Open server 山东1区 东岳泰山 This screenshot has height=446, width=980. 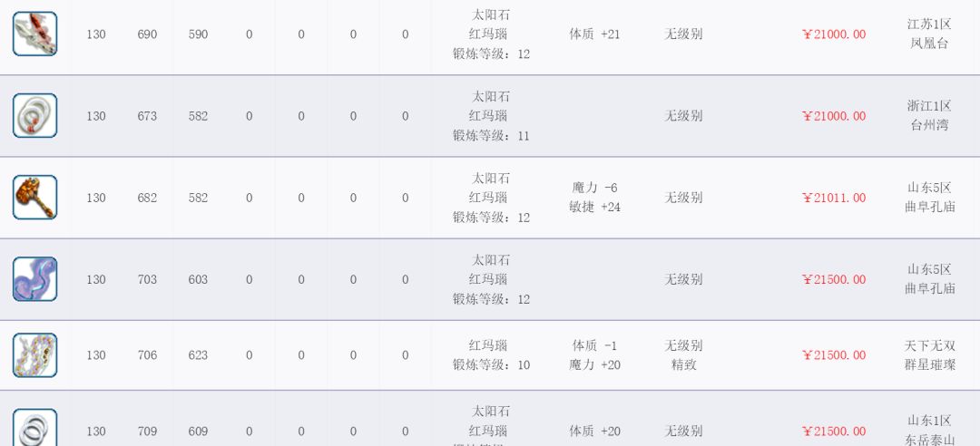click(x=929, y=431)
